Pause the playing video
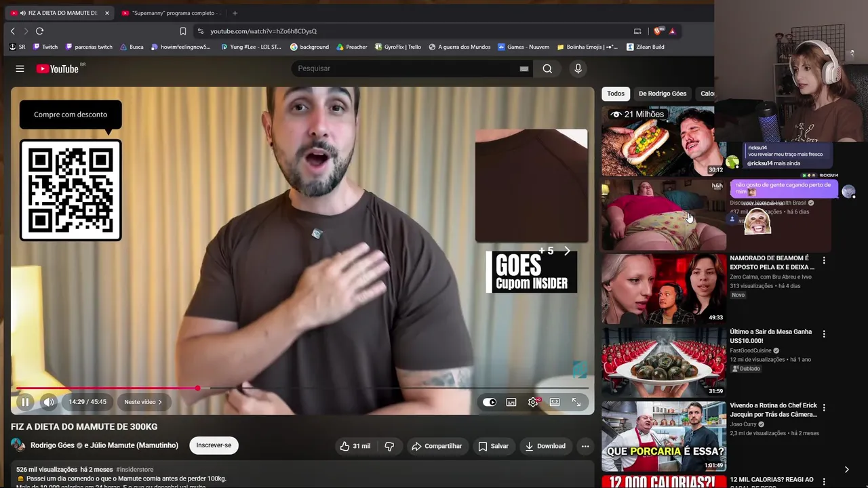The width and height of the screenshot is (868, 488). 25,402
